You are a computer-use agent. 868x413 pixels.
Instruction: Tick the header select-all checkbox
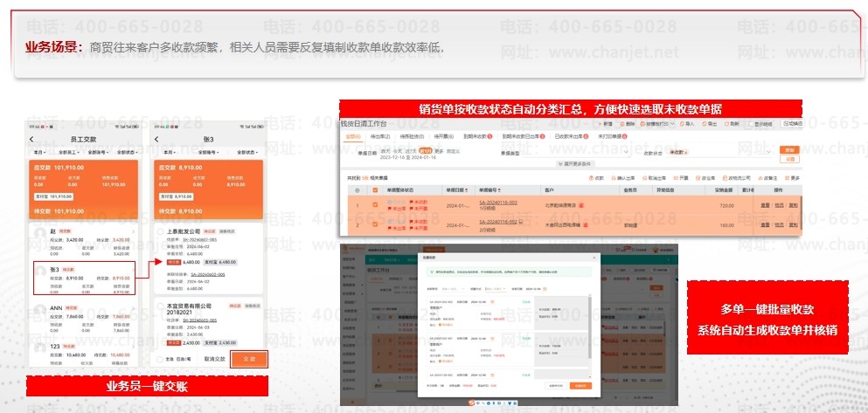coord(375,189)
